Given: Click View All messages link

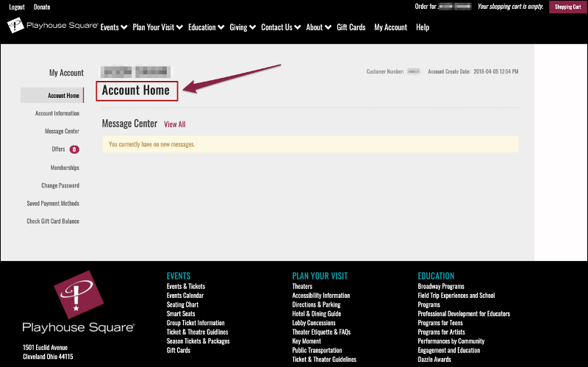Looking at the screenshot, I should (x=175, y=124).
